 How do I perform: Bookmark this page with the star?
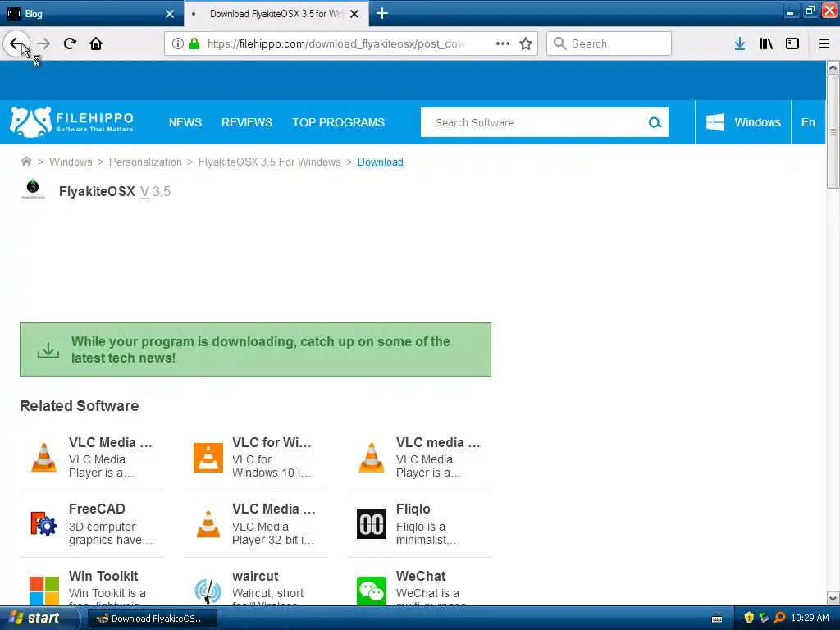[x=526, y=44]
